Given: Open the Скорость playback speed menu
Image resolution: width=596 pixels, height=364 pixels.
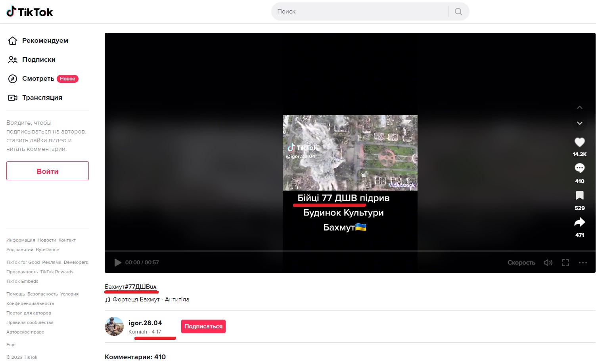Looking at the screenshot, I should (x=521, y=263).
